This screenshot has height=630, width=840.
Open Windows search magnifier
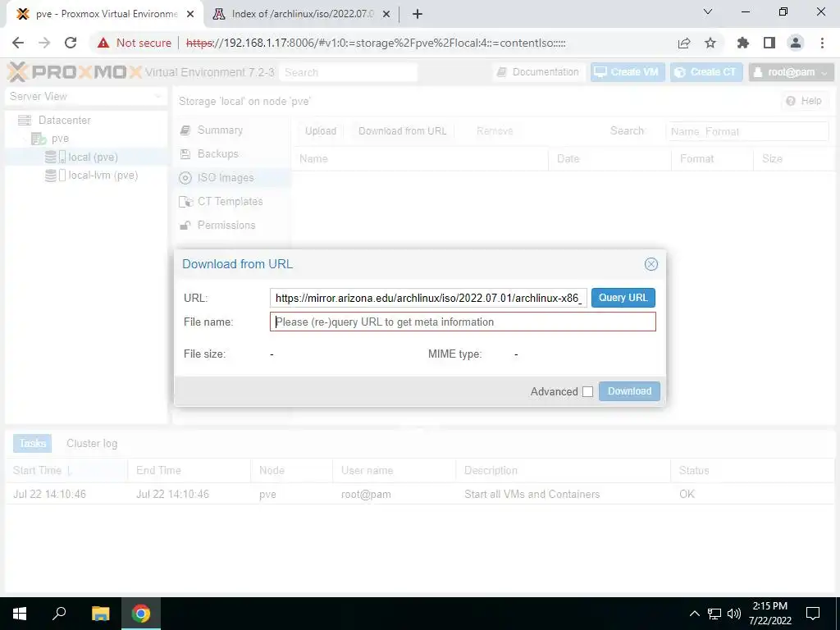[x=59, y=614]
